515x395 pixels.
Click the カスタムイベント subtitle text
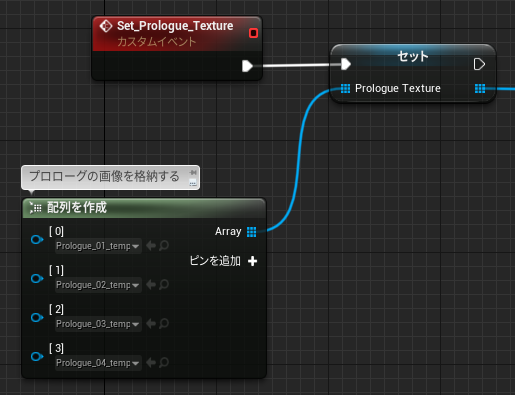[x=157, y=42]
